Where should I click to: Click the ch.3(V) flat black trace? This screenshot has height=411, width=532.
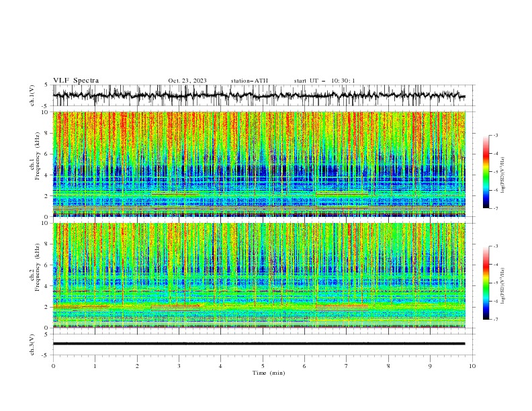point(259,344)
